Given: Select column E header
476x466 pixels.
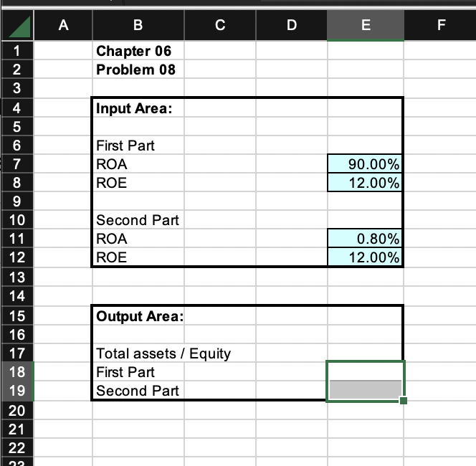Looking at the screenshot, I should tap(366, 25).
